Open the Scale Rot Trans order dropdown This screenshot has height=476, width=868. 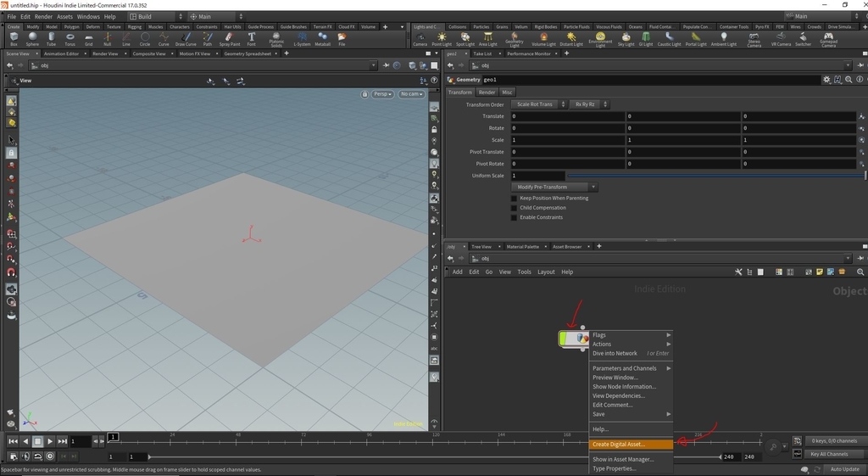(539, 104)
